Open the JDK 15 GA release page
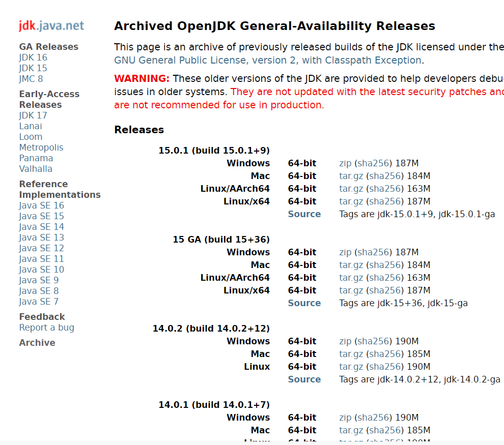The height and width of the screenshot is (445, 504). (33, 68)
